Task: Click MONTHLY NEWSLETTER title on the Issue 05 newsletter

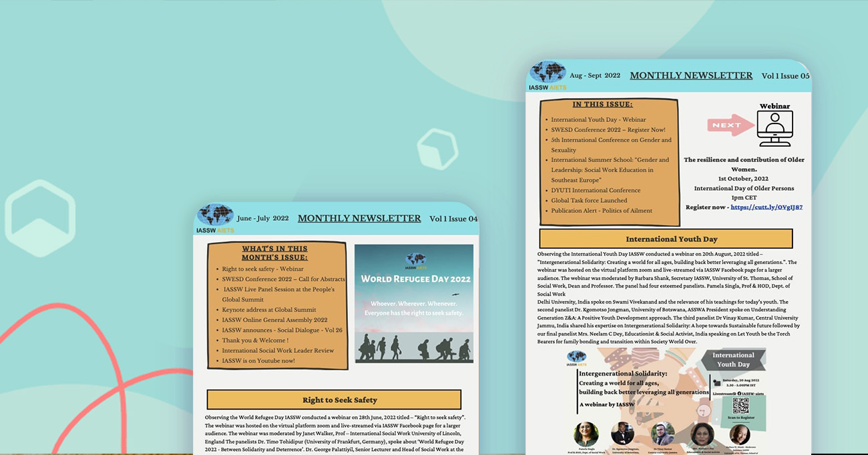Action: click(x=691, y=75)
